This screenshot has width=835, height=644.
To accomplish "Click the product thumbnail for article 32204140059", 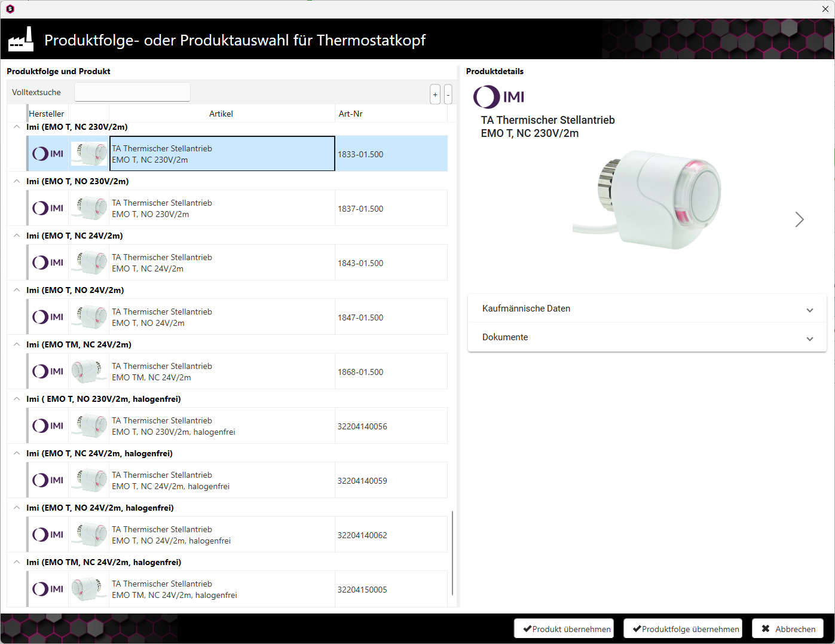I will coord(89,480).
